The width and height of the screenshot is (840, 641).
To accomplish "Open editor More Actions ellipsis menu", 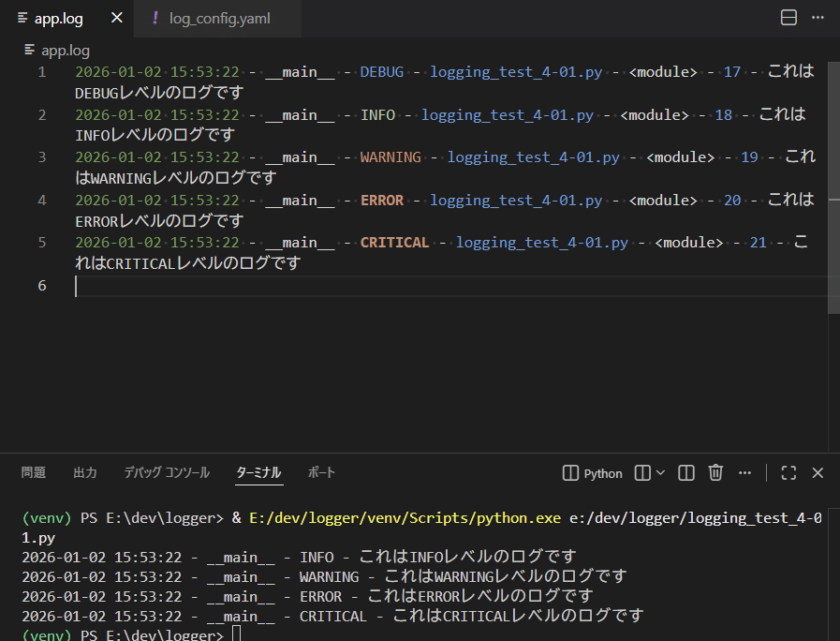I will (x=818, y=18).
